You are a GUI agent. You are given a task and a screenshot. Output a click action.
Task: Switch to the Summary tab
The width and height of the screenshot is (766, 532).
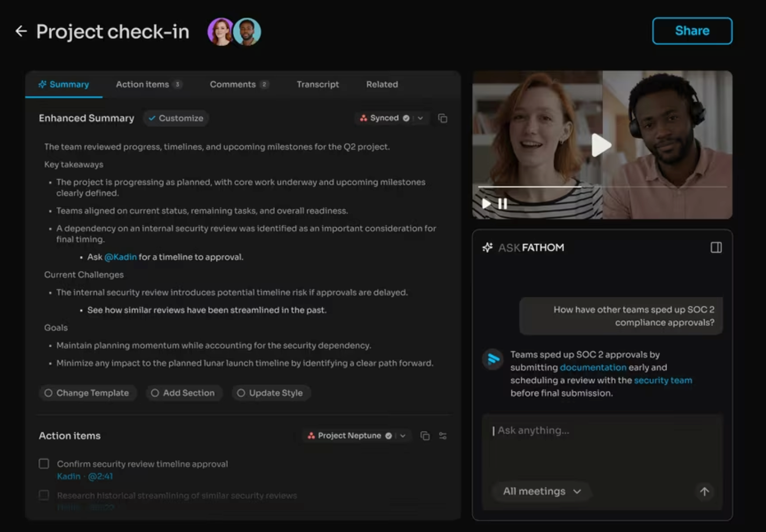click(64, 84)
